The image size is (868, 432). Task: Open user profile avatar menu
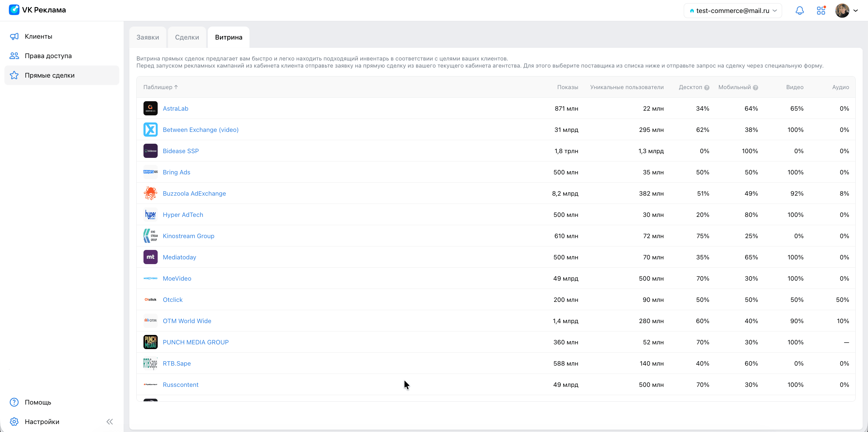point(842,11)
